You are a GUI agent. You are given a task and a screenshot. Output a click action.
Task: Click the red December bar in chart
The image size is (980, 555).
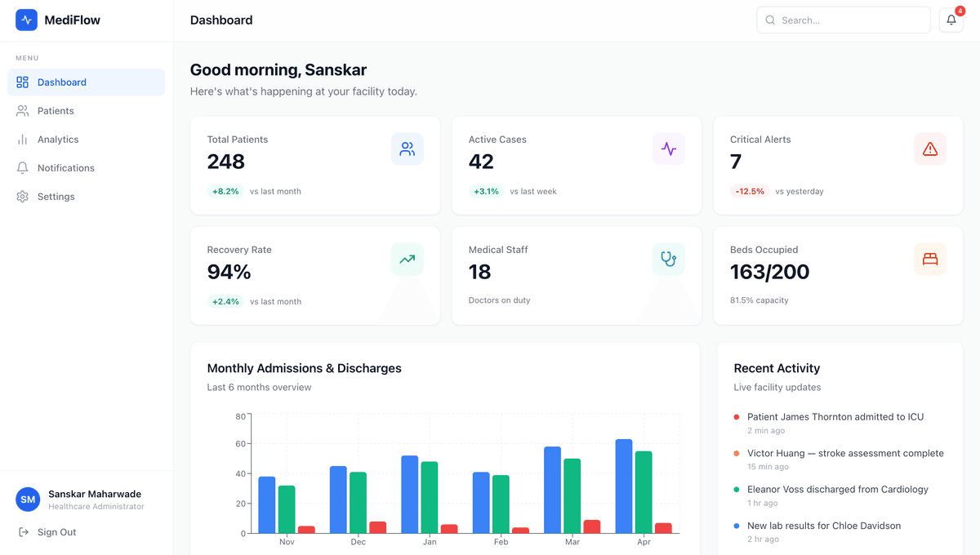[x=378, y=527]
